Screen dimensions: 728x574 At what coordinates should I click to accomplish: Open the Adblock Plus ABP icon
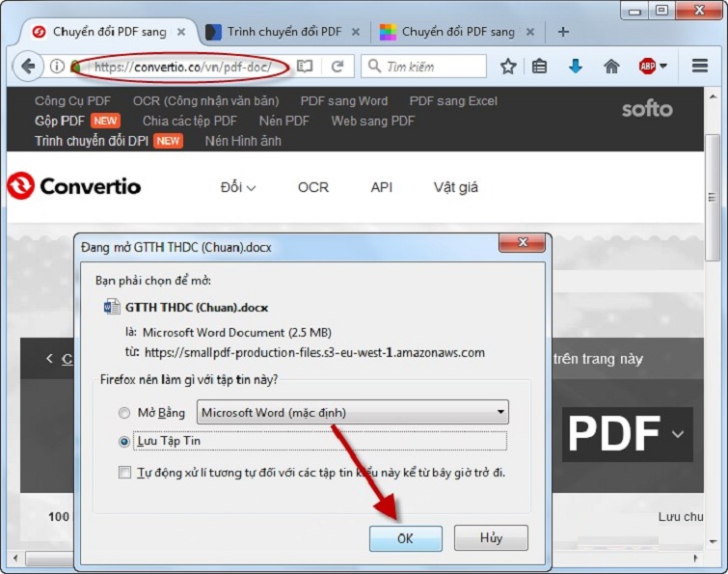point(648,67)
